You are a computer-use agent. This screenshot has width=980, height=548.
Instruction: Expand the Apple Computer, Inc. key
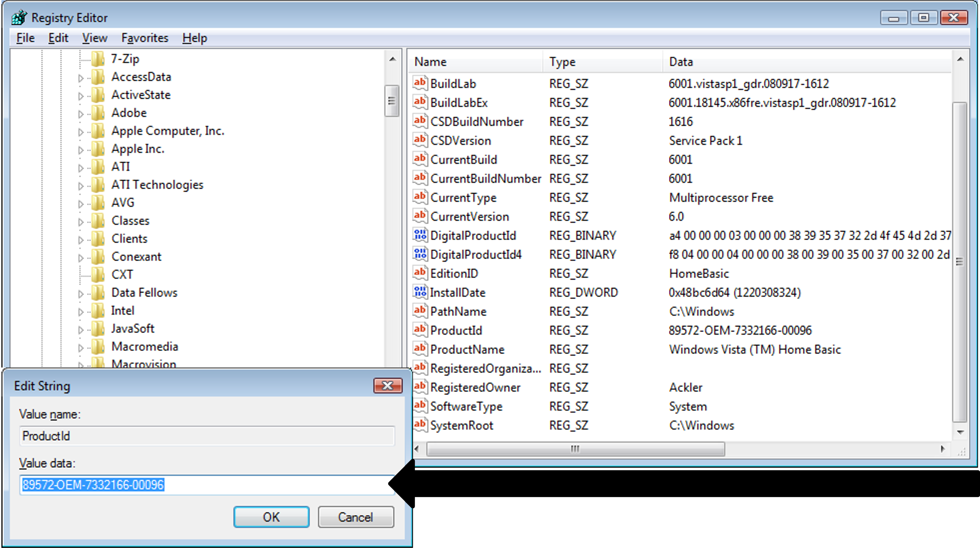click(x=81, y=132)
